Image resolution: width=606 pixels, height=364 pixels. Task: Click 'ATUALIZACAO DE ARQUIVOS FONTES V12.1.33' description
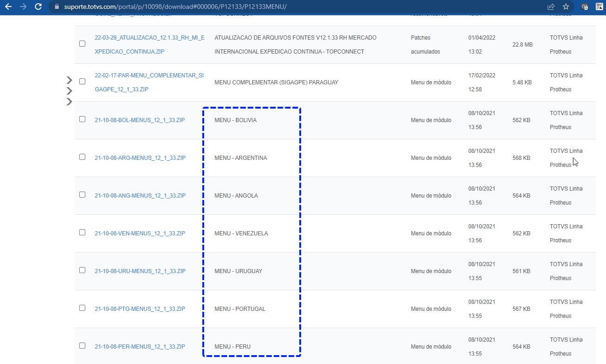(x=296, y=45)
